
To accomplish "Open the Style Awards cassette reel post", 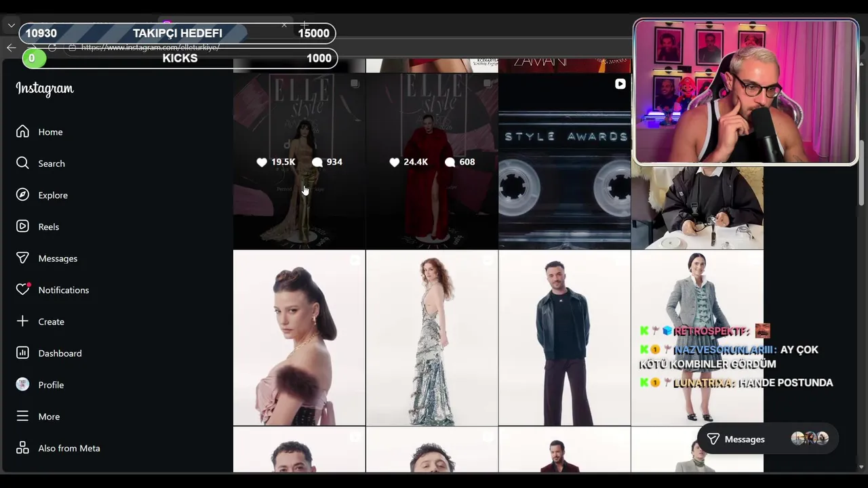I will (x=564, y=161).
